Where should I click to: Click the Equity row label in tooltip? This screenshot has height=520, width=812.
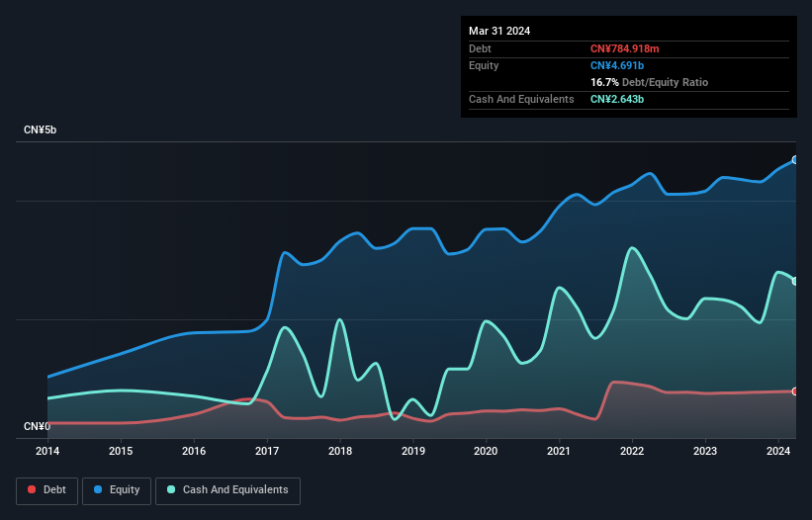point(484,65)
